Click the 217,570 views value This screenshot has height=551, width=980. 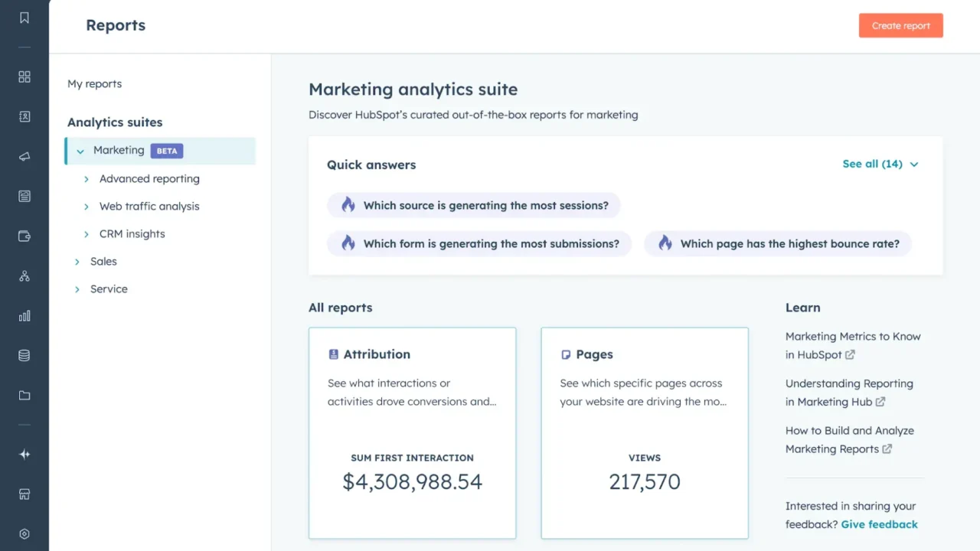(x=645, y=481)
